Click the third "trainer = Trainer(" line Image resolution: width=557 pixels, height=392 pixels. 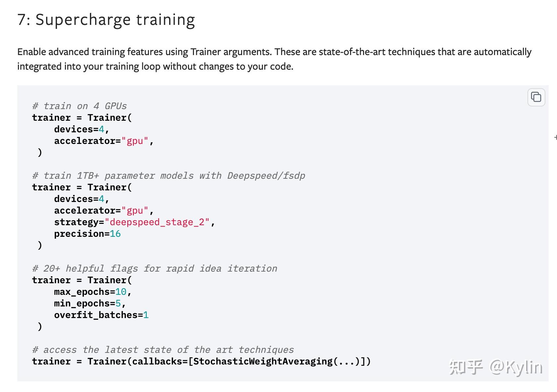[x=82, y=280]
